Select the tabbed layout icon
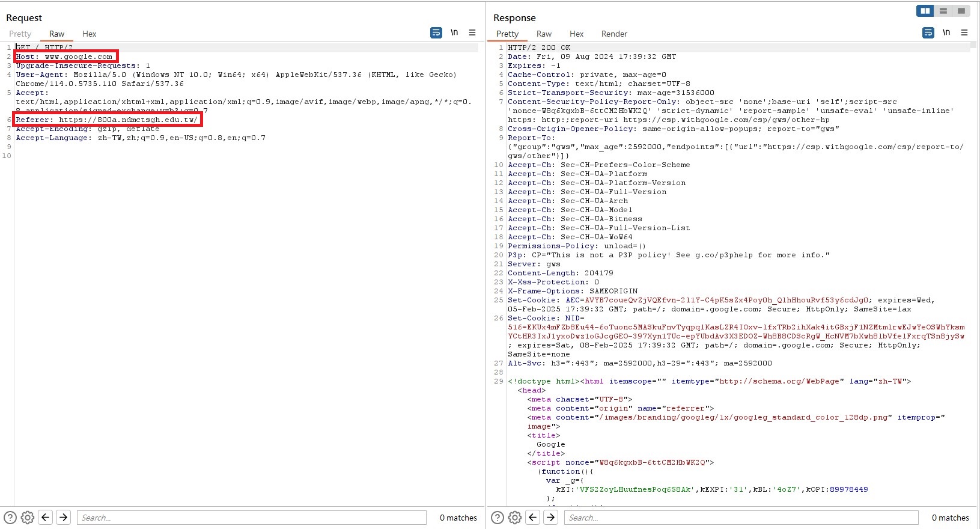The height and width of the screenshot is (529, 980). pos(961,11)
